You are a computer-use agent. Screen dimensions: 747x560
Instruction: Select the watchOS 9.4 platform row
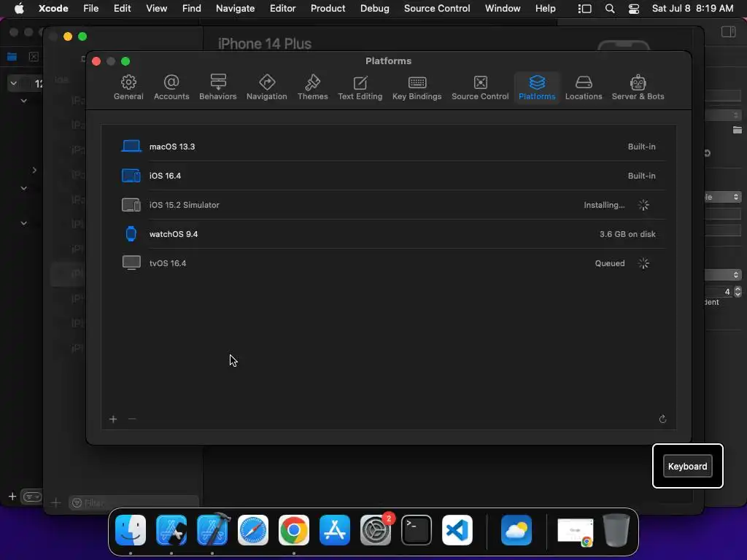pos(388,234)
